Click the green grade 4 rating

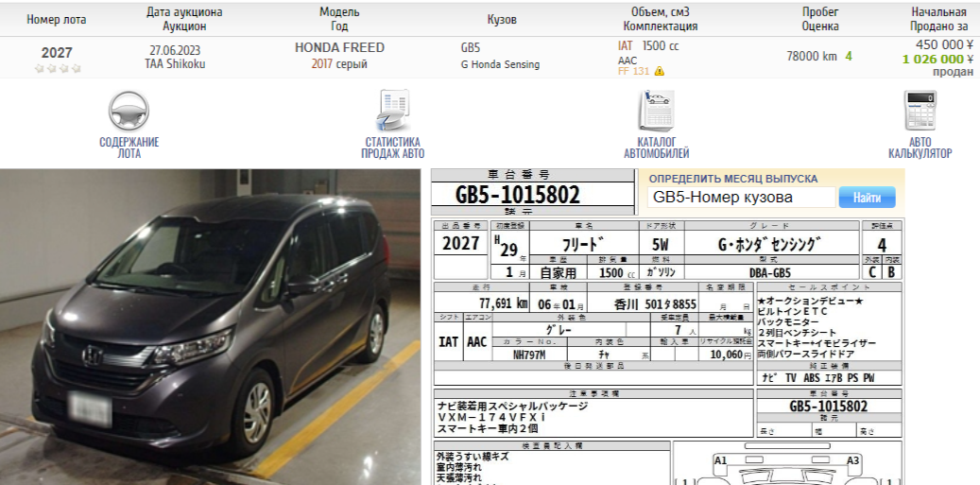coord(849,56)
